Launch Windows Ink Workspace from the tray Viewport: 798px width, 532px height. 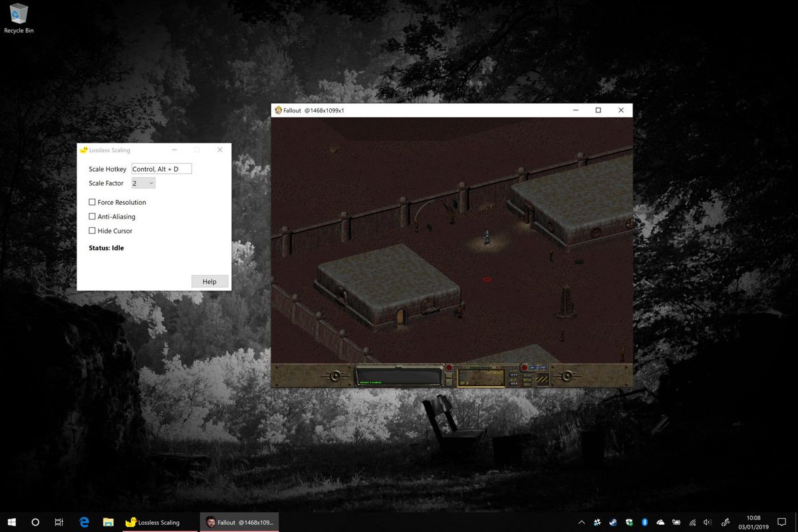[726, 522]
